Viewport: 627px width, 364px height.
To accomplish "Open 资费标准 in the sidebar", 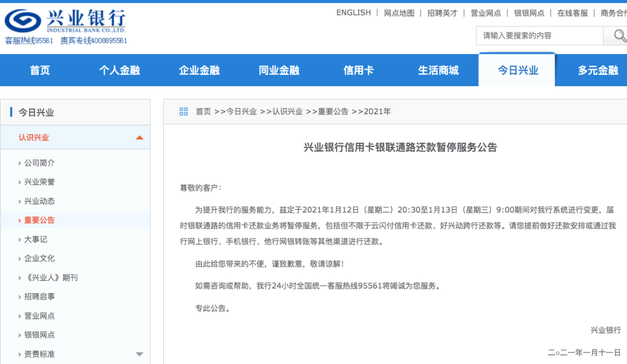I will point(39,354).
